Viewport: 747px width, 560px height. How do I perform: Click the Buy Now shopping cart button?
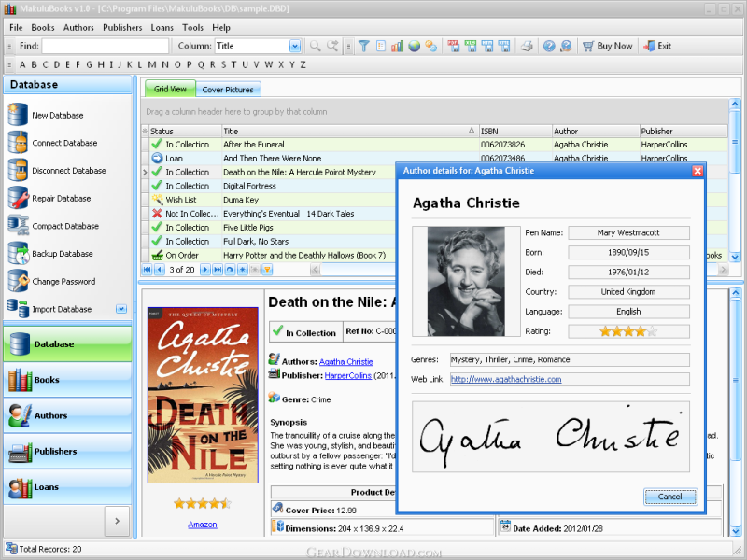click(608, 46)
